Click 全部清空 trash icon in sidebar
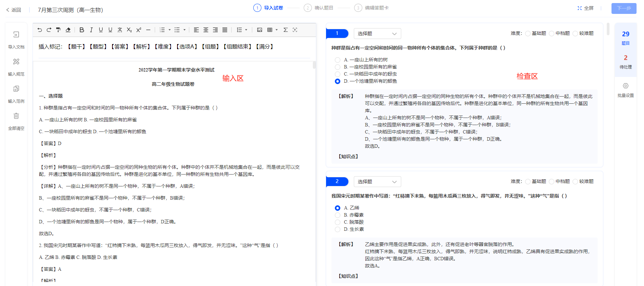Viewport: 644px width, 286px height. click(x=16, y=116)
